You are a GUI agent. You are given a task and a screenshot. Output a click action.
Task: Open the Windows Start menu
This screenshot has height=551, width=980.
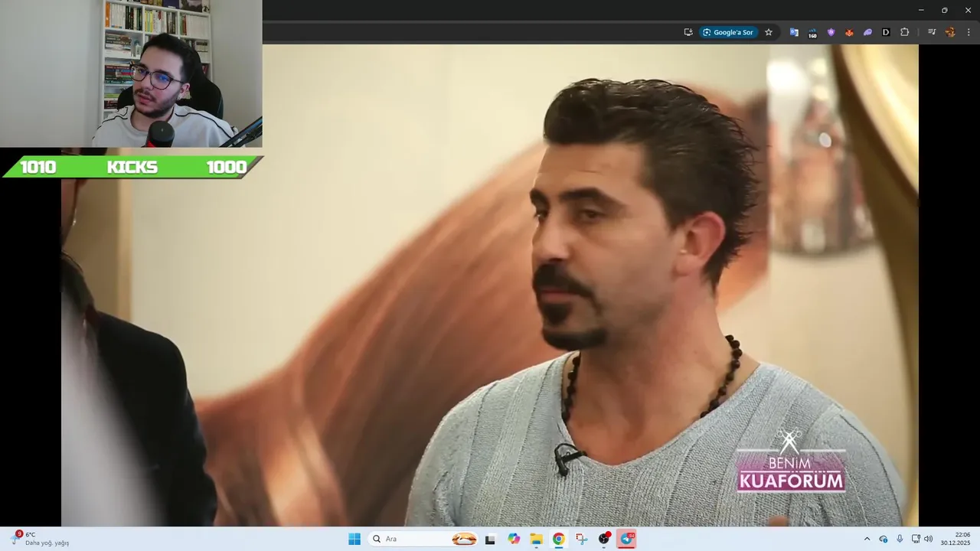coord(354,539)
